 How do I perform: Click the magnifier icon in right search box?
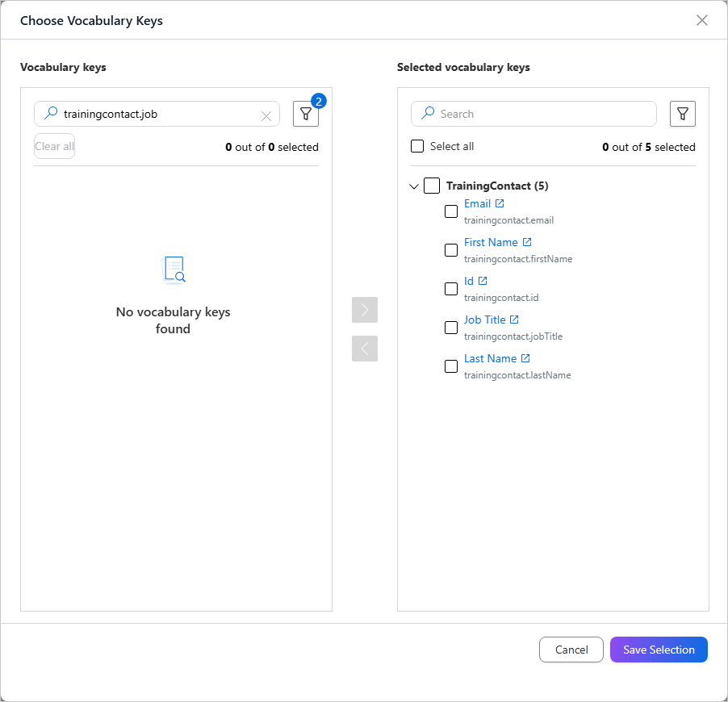click(x=428, y=113)
